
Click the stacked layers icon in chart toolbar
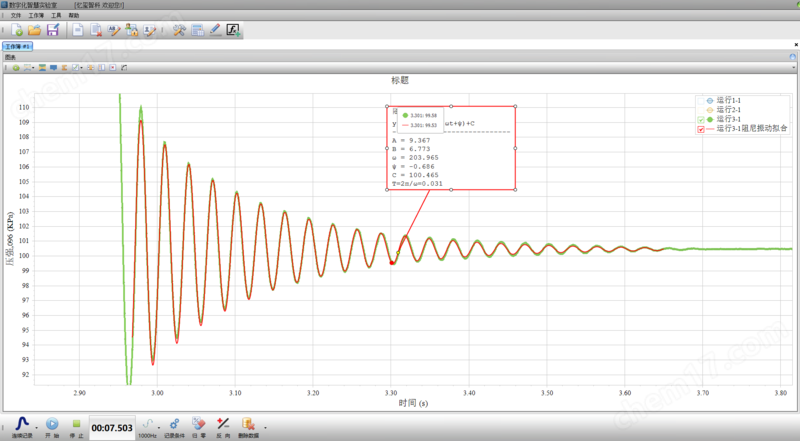pos(42,67)
